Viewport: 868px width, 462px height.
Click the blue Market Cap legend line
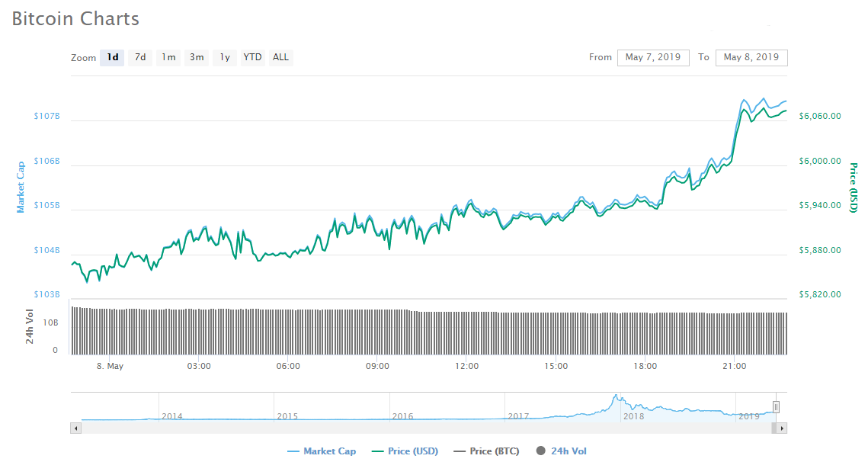(x=293, y=451)
